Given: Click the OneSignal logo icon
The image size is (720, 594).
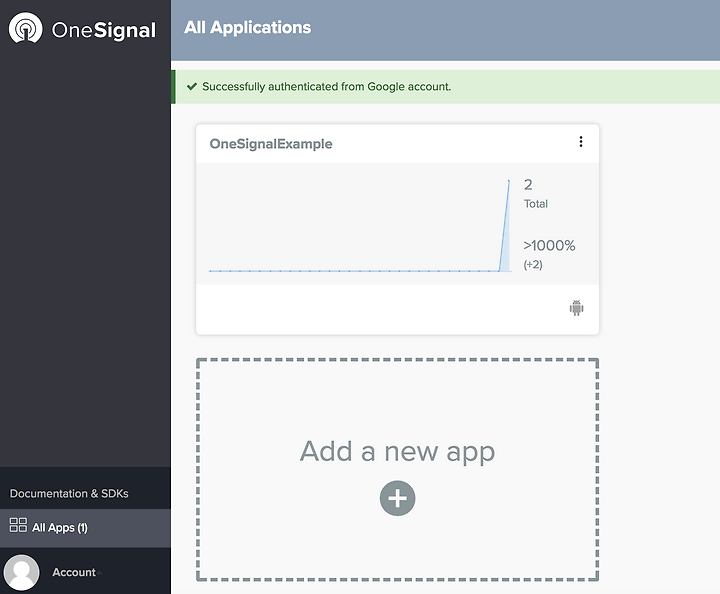Looking at the screenshot, I should coord(25,28).
